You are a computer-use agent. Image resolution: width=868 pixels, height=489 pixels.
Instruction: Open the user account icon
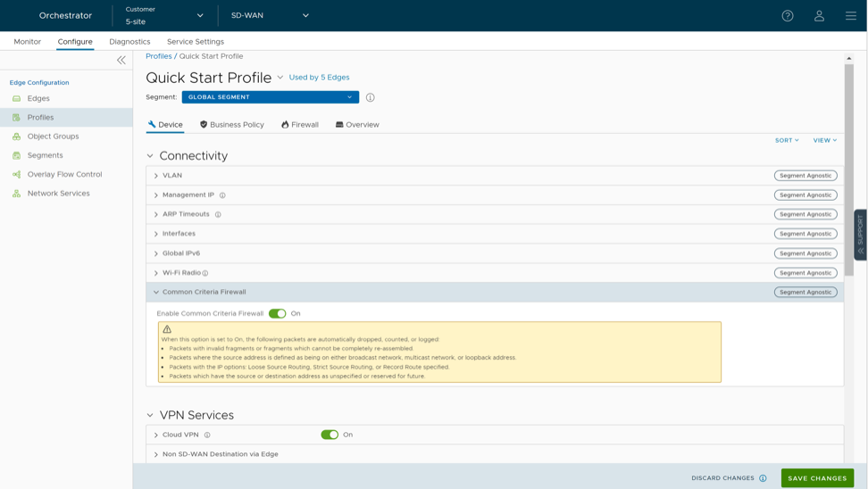click(819, 15)
